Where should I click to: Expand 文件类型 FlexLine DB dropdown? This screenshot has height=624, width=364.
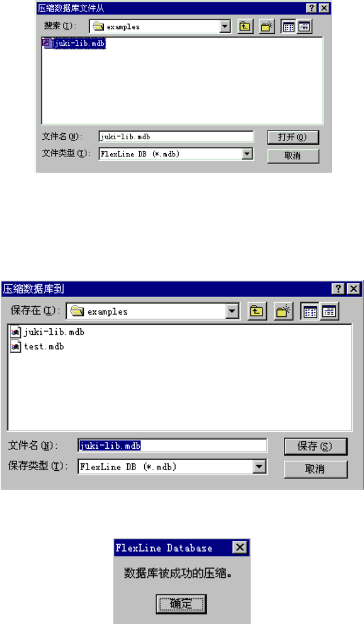click(247, 154)
